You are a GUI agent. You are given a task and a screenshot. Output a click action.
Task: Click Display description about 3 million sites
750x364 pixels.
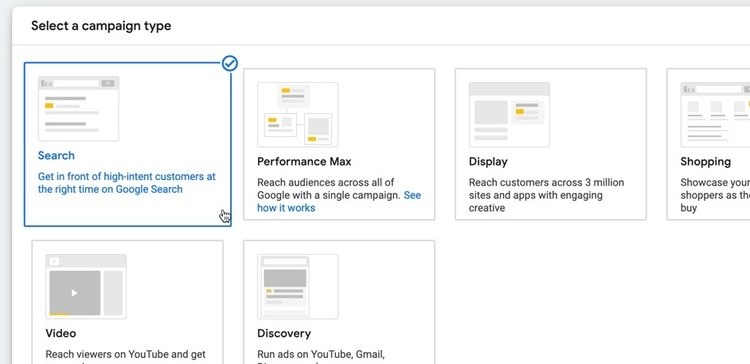[546, 195]
